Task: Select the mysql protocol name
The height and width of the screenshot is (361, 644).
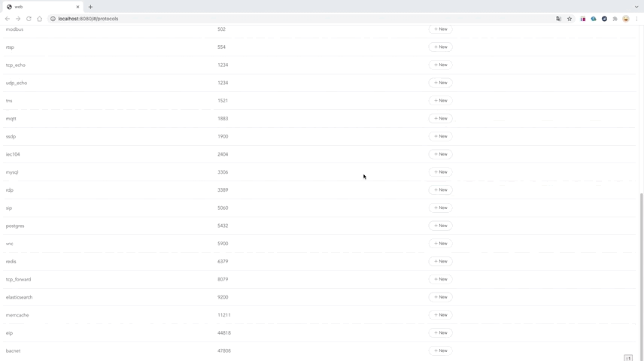Action: tap(12, 172)
